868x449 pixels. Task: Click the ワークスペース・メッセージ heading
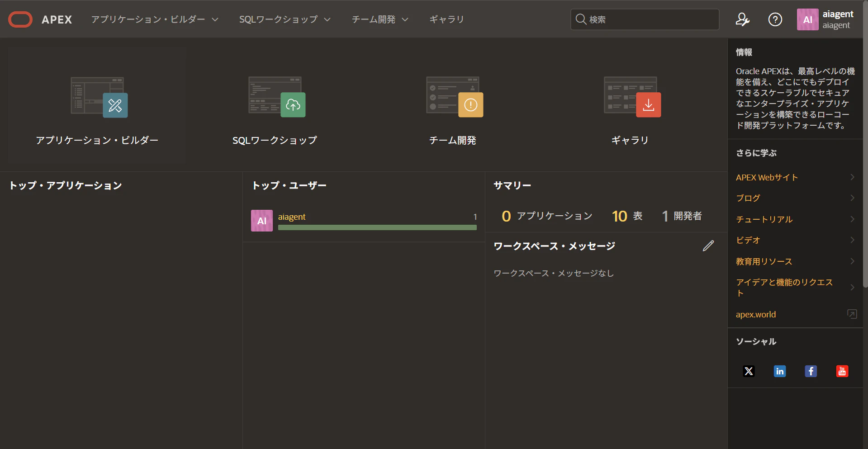[x=555, y=246]
